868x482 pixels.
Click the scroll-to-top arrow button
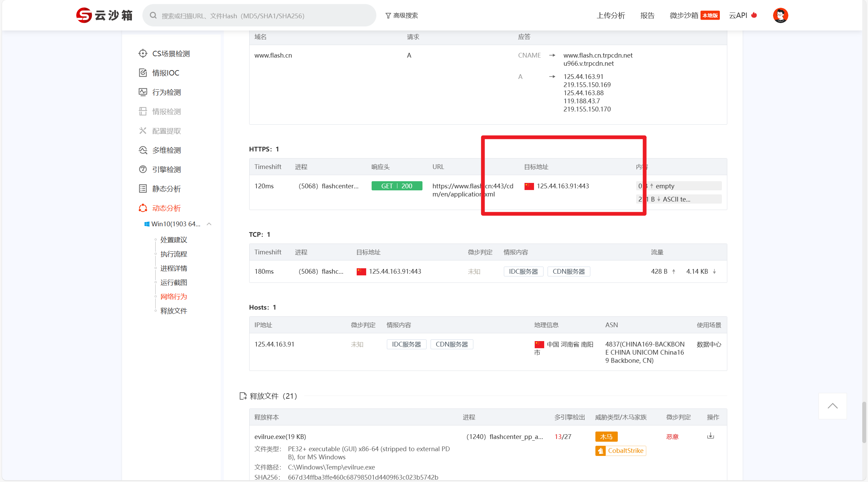click(x=832, y=406)
